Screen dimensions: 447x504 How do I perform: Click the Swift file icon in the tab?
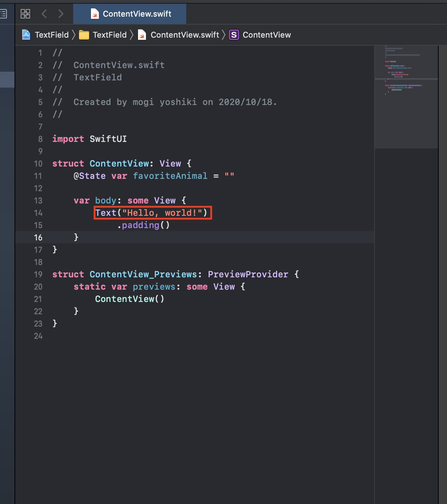tap(95, 14)
